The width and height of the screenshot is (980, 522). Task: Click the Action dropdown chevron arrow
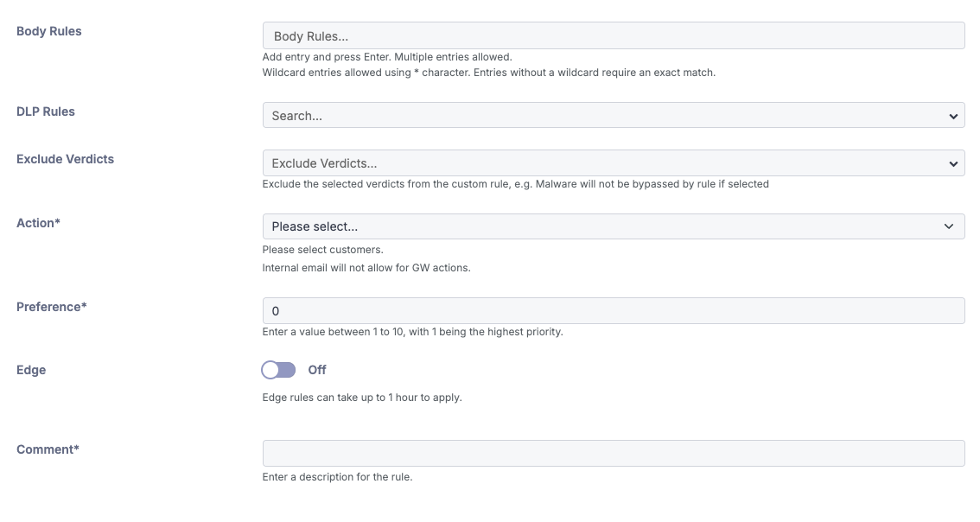[951, 226]
